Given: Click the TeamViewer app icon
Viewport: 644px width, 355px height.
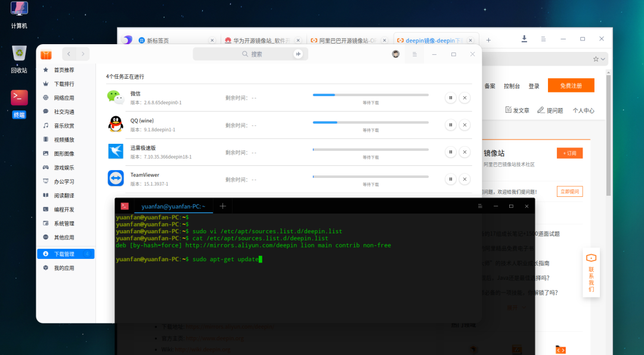Looking at the screenshot, I should tap(116, 178).
